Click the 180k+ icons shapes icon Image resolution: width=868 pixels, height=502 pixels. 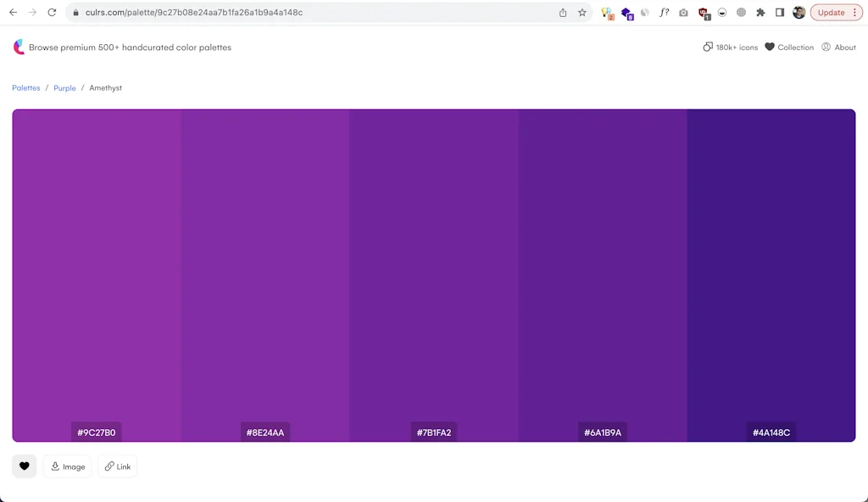tap(709, 47)
